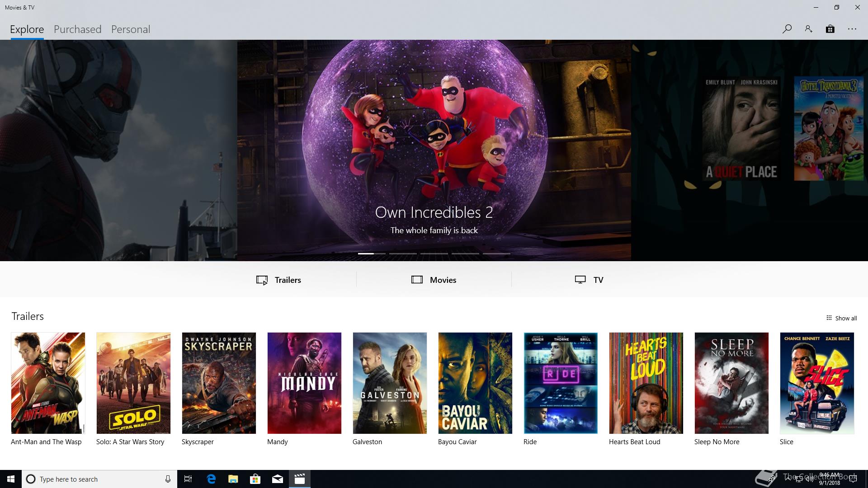Open the Slice trailer poster
Image resolution: width=868 pixels, height=488 pixels.
pos(817,383)
